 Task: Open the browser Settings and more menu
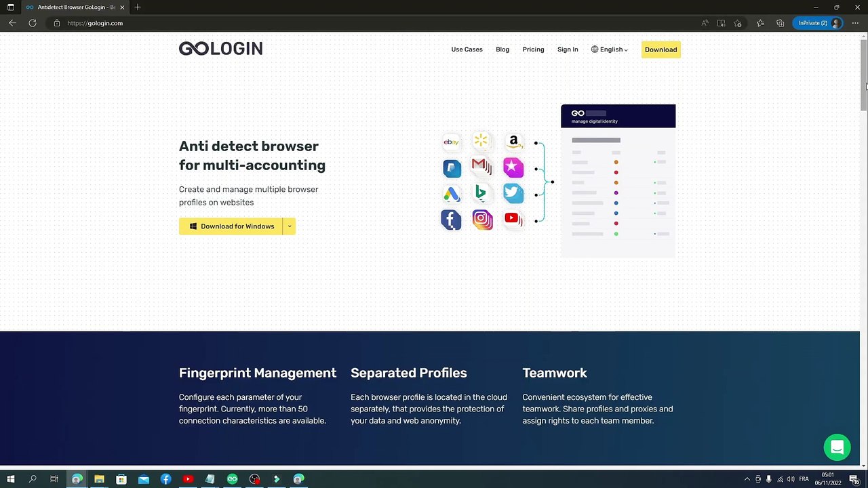pyautogui.click(x=855, y=23)
